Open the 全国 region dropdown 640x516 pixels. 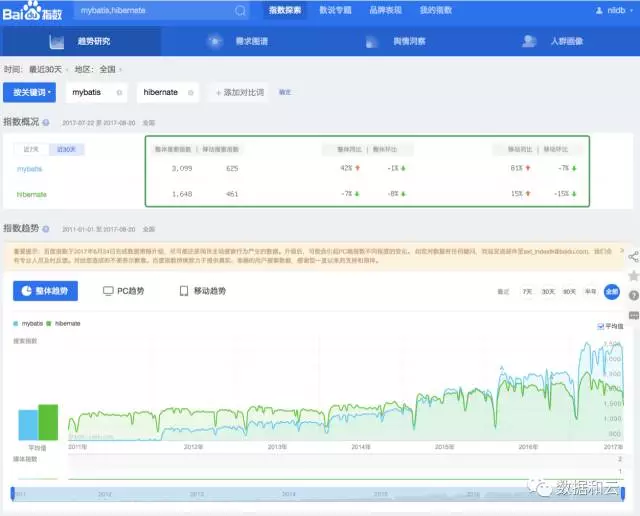click(x=110, y=69)
